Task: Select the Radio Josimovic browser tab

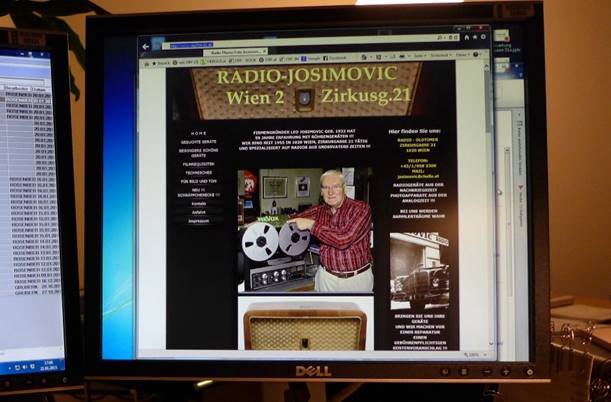Action: coord(234,52)
